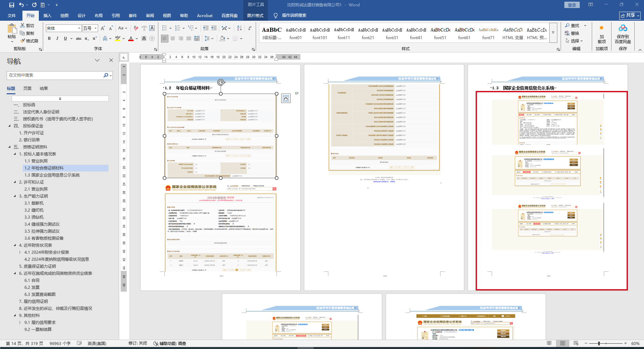Toggle strikethrough formatting

(x=79, y=38)
